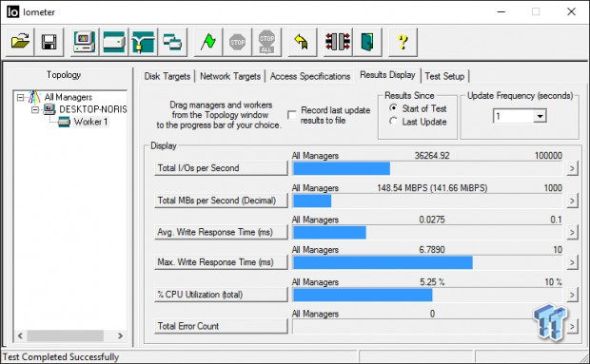Click 6.7890 max response value
Screen dimensions: 590x364
click(x=432, y=250)
